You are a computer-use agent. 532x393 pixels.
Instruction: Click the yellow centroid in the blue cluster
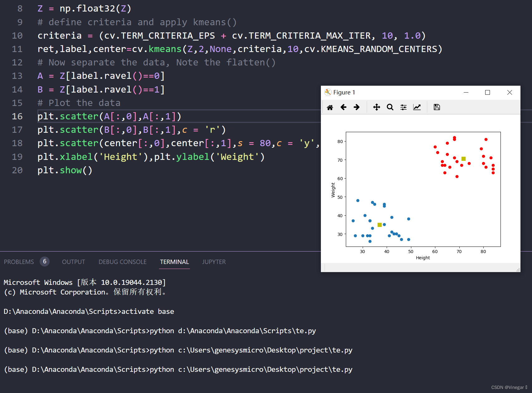click(380, 225)
